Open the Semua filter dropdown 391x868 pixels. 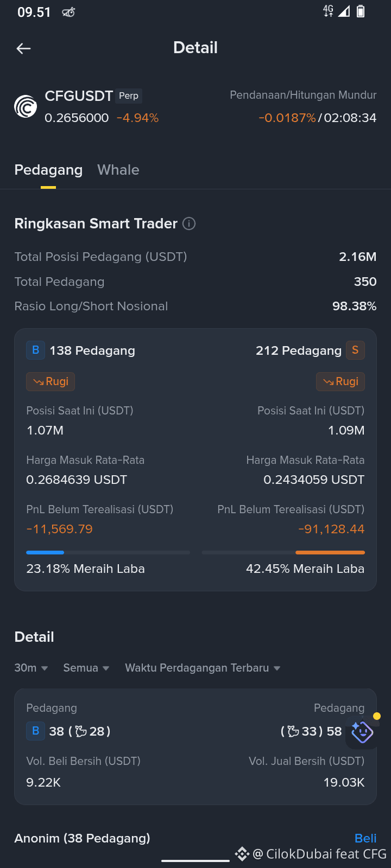tap(86, 668)
